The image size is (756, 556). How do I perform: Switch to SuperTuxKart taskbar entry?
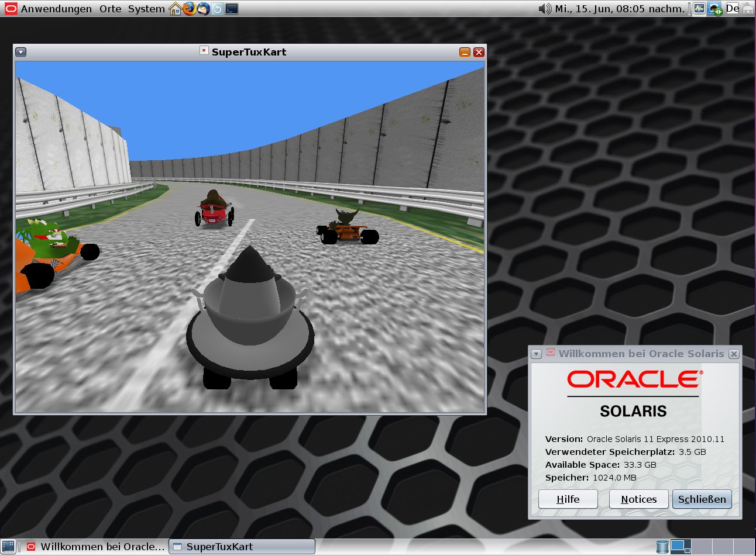pos(242,547)
